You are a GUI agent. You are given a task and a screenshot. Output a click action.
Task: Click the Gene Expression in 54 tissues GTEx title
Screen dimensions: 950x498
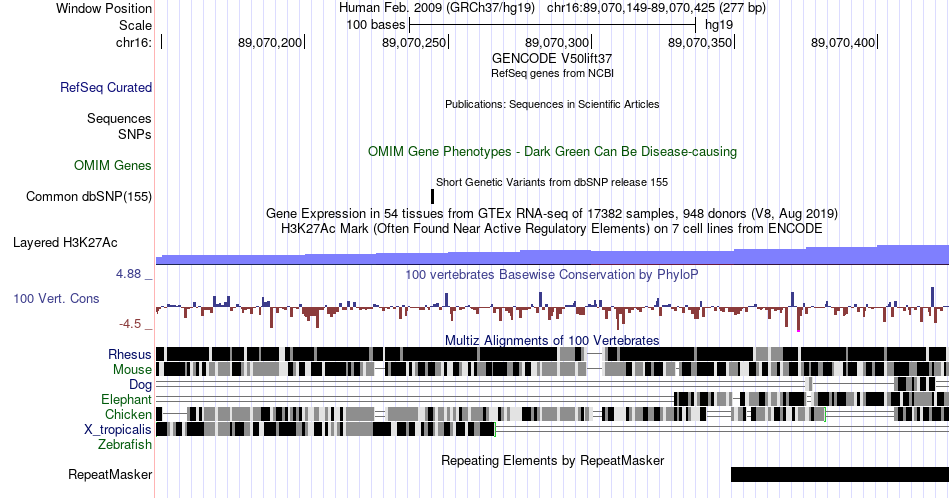point(552,213)
